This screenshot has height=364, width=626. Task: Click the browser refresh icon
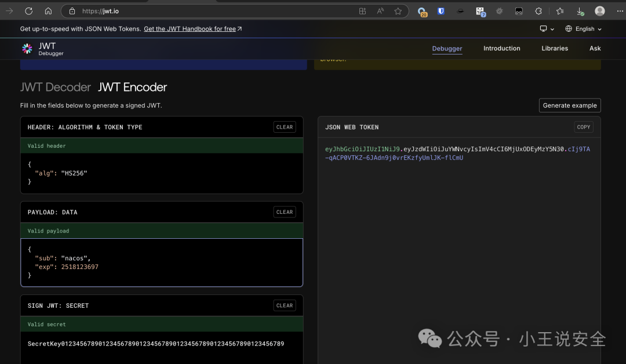[x=29, y=11]
